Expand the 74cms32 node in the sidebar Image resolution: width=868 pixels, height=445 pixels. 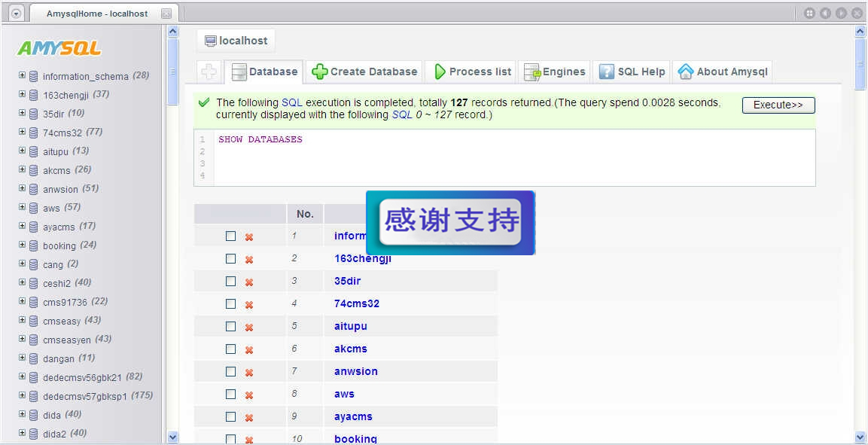click(x=22, y=132)
